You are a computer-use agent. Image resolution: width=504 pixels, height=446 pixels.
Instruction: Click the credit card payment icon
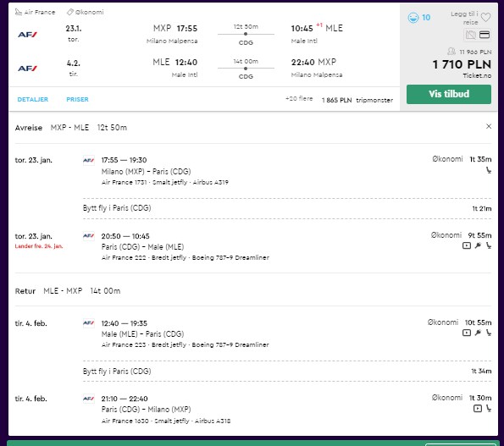[485, 35]
